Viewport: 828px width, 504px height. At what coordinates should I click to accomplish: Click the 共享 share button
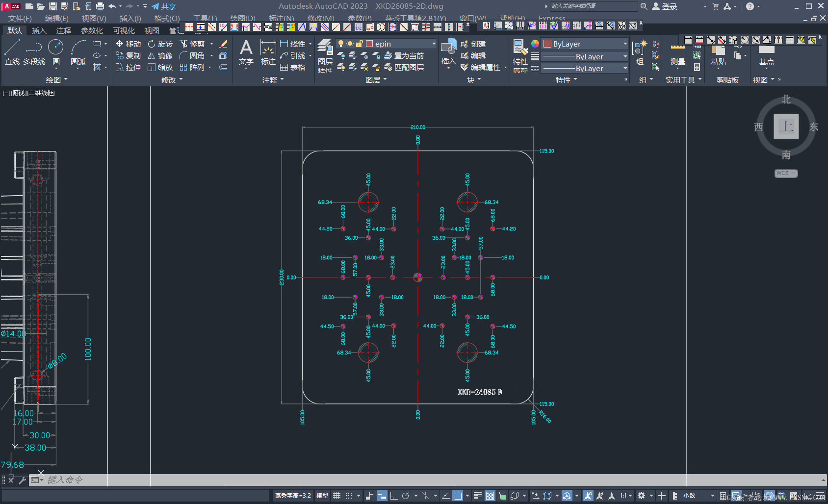(x=164, y=6)
